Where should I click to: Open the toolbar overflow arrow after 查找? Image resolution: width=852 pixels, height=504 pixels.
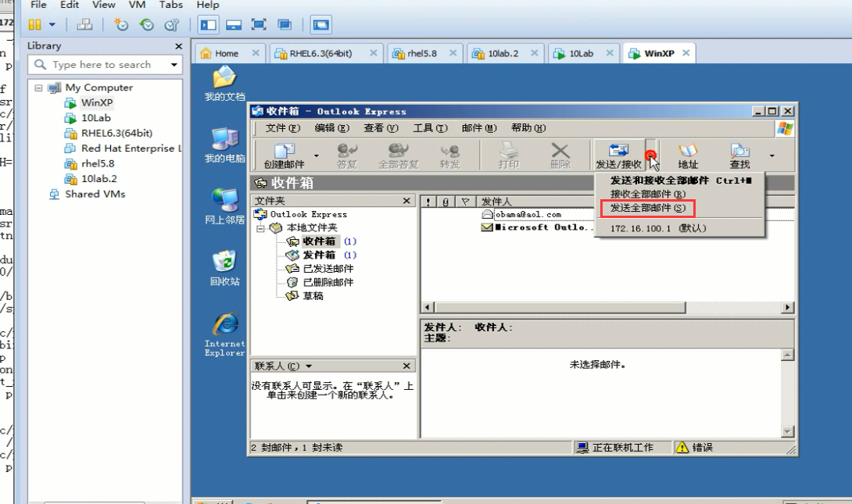tap(771, 155)
